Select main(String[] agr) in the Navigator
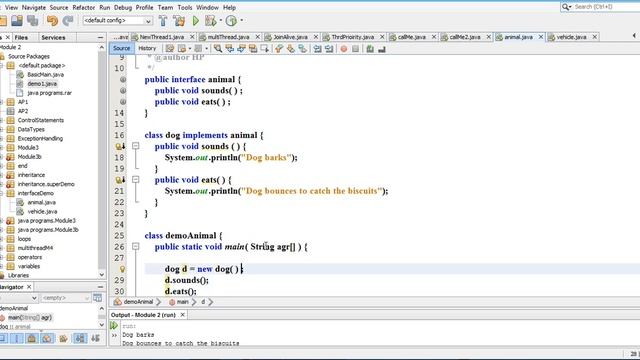Image resolution: width=640 pixels, height=360 pixels. pyautogui.click(x=30, y=317)
